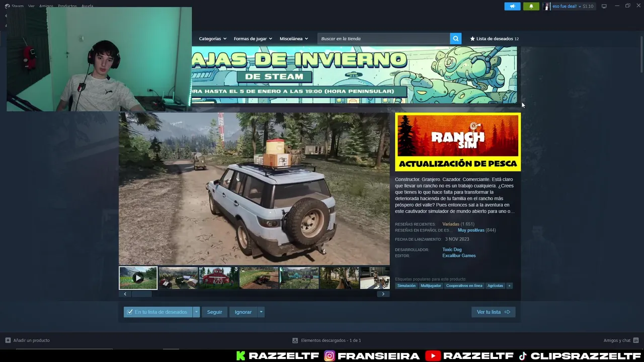Open the dropdown arrow beside Ignorar
The width and height of the screenshot is (644, 362).
pos(261,312)
